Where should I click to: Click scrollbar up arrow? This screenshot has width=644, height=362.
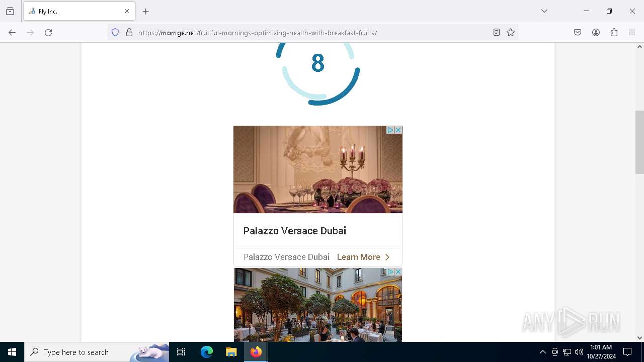(639, 47)
